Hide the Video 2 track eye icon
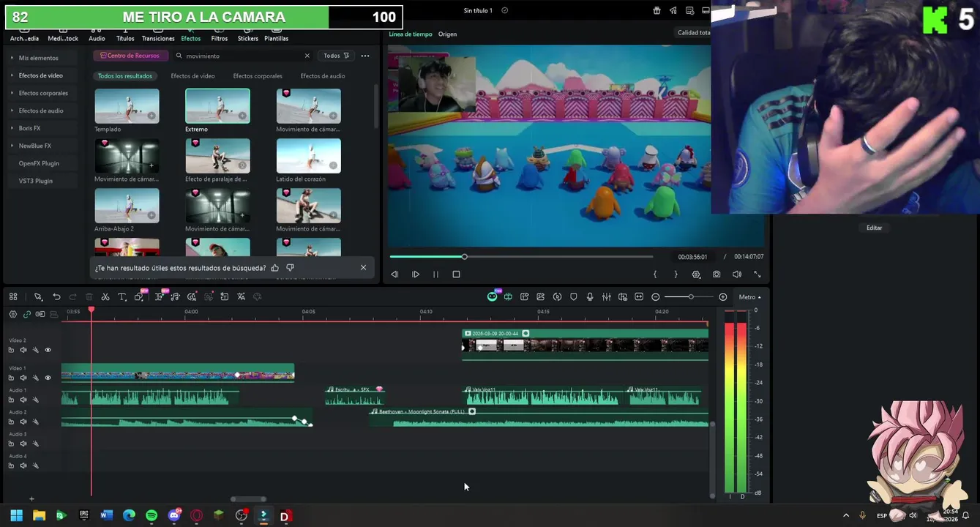The height and width of the screenshot is (527, 980). (x=48, y=350)
